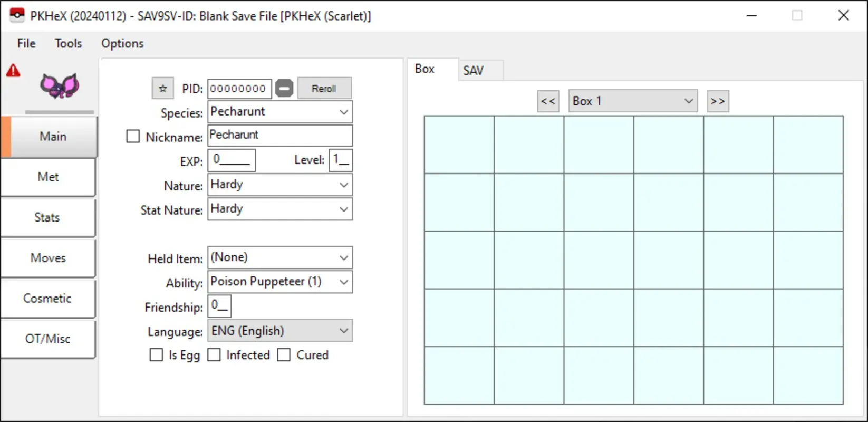Open the OT/Misc side tab
Viewport: 868px width, 422px height.
(48, 339)
